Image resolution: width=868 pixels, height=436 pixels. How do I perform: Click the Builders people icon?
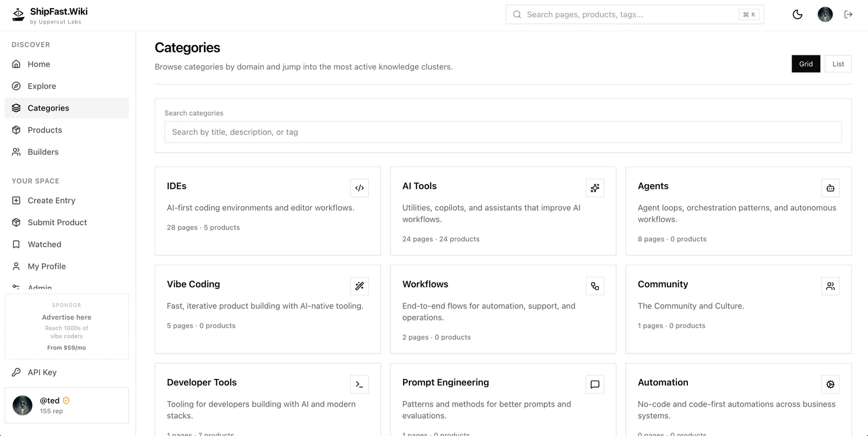[x=16, y=152]
